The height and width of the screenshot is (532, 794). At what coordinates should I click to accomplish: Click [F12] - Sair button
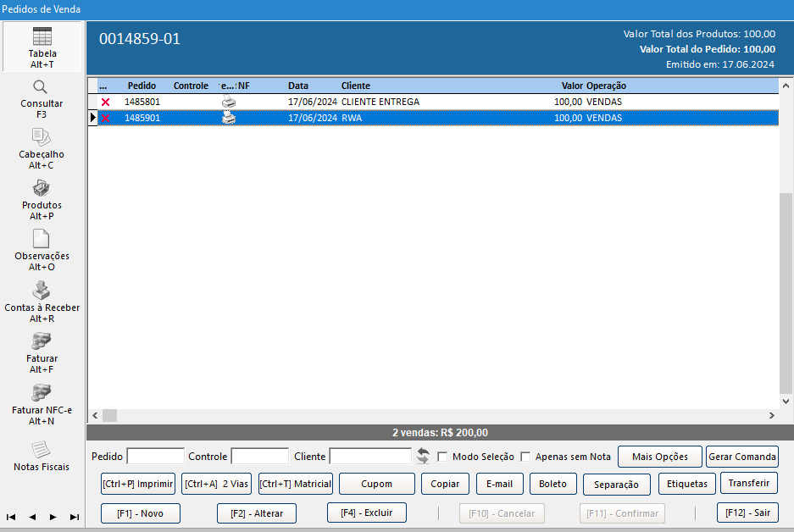coord(748,513)
